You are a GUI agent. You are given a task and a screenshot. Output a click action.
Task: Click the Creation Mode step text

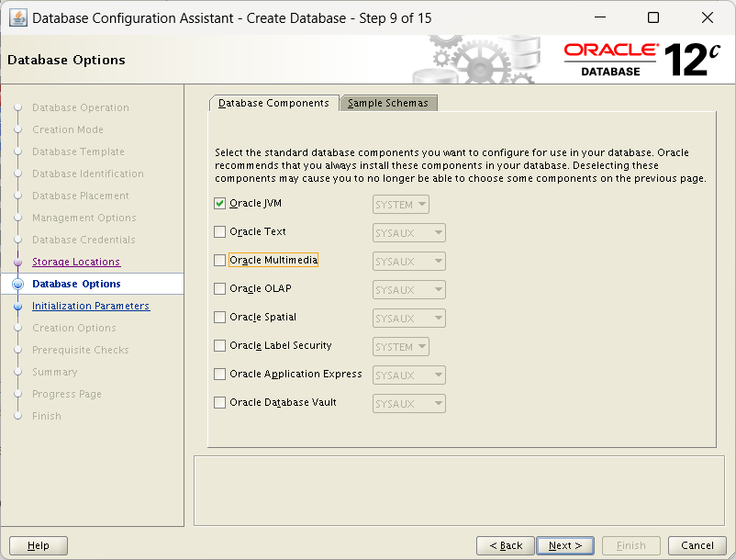(68, 129)
